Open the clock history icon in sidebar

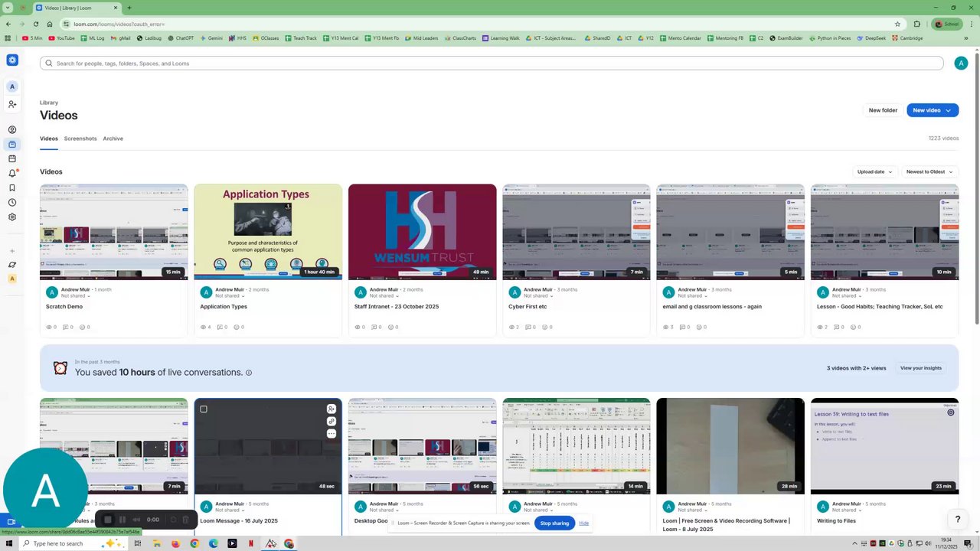point(12,203)
